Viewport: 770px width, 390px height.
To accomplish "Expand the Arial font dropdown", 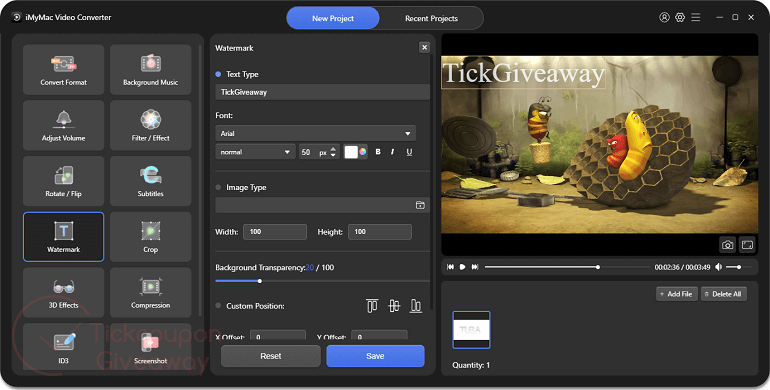I will 315,133.
